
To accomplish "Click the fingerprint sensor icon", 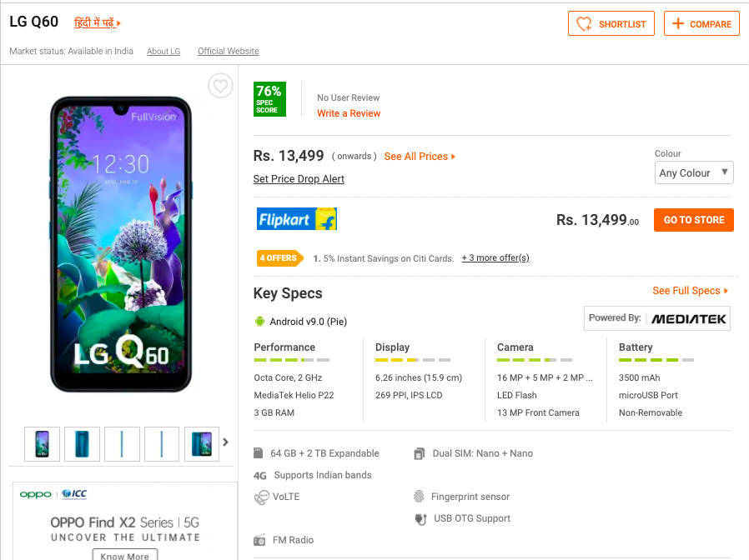I will pyautogui.click(x=419, y=497).
